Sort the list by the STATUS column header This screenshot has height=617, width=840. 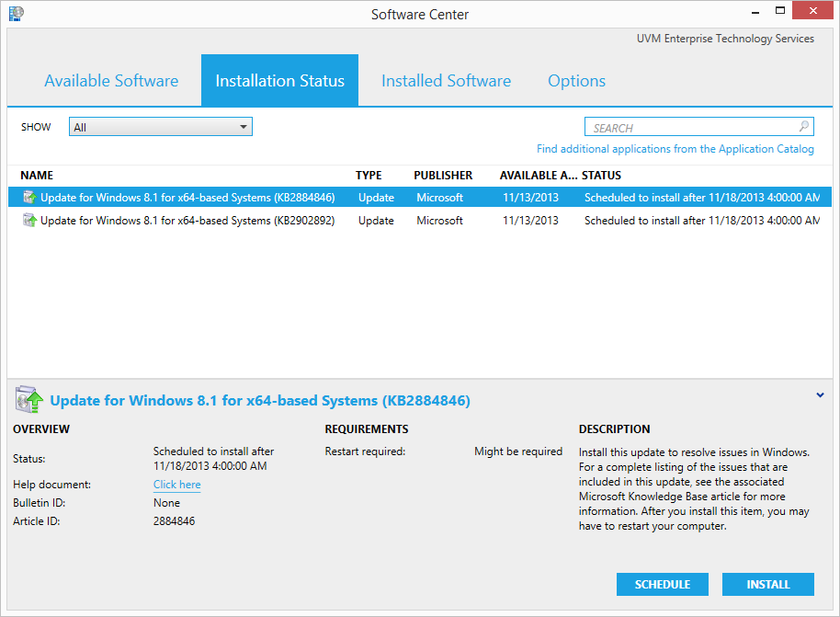point(601,176)
